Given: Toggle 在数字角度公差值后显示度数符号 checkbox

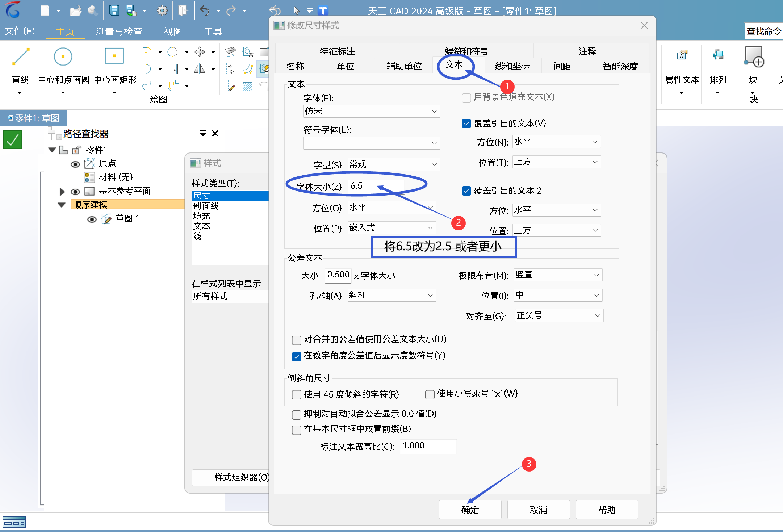Looking at the screenshot, I should [297, 357].
